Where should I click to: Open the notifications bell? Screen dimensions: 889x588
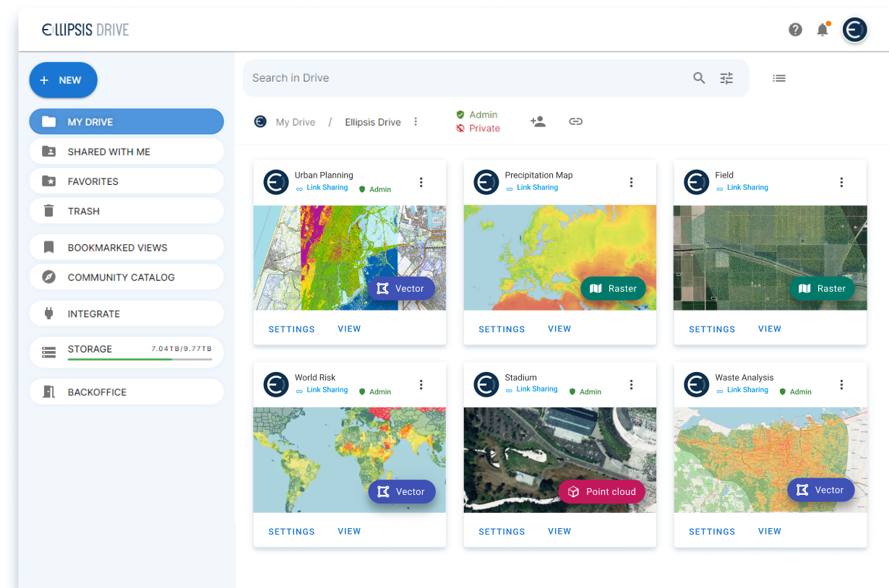click(823, 30)
